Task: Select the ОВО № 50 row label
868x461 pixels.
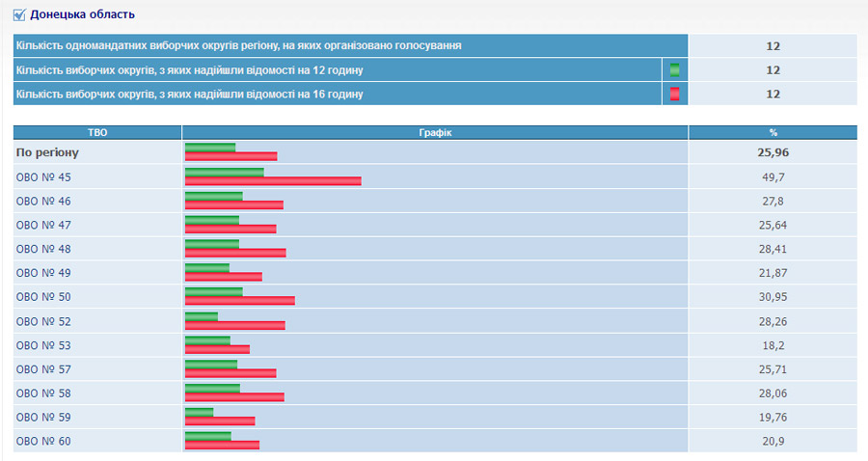Action: click(x=43, y=297)
